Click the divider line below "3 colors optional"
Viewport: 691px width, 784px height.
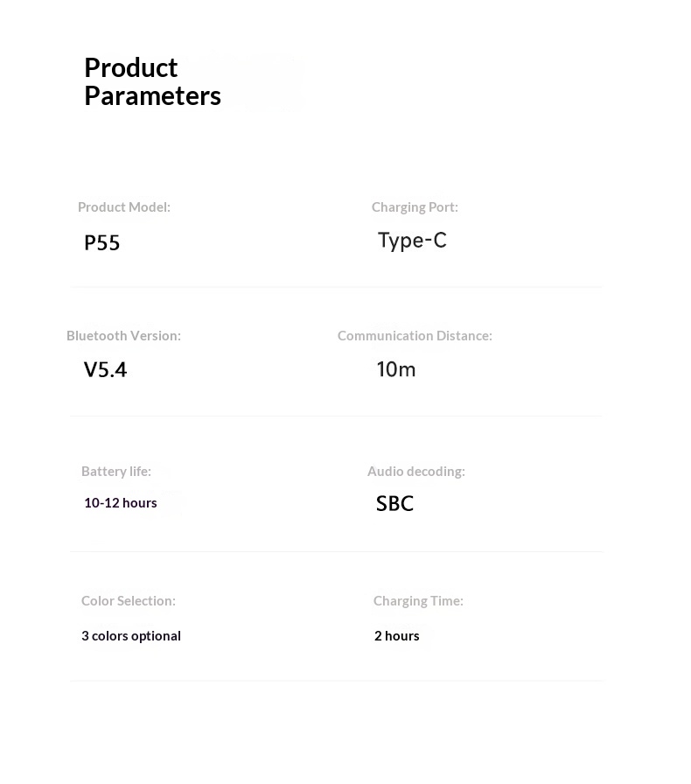pyautogui.click(x=336, y=680)
